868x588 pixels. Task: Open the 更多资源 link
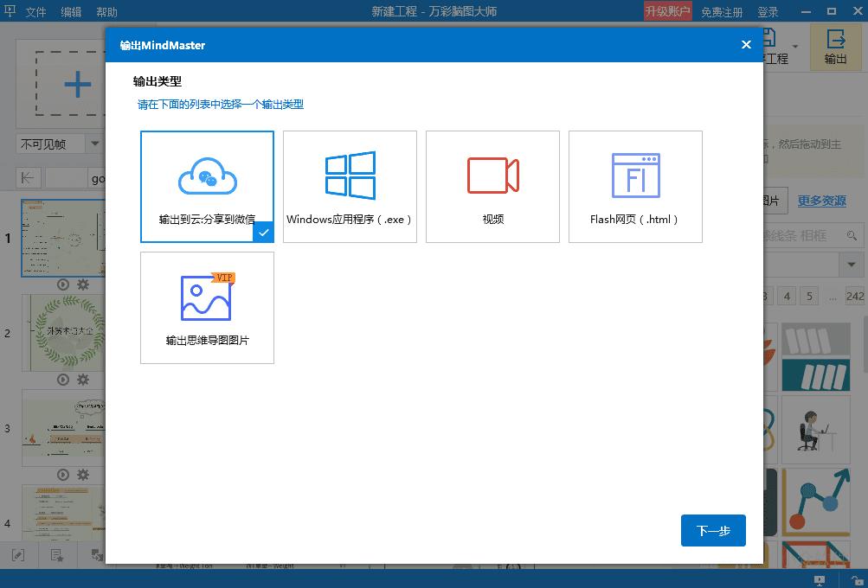pos(821,201)
